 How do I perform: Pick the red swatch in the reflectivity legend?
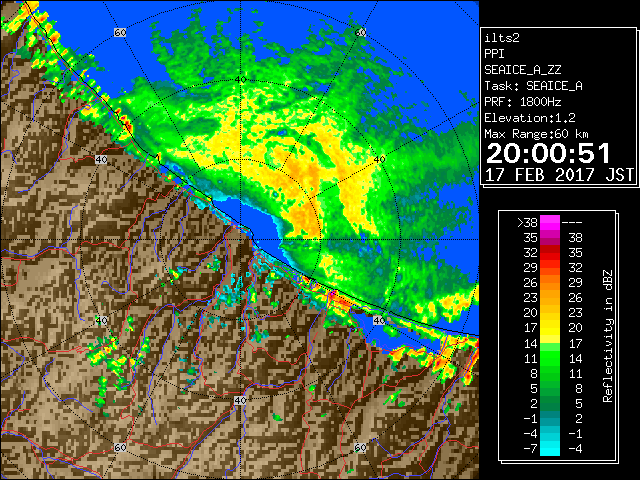coord(550,253)
